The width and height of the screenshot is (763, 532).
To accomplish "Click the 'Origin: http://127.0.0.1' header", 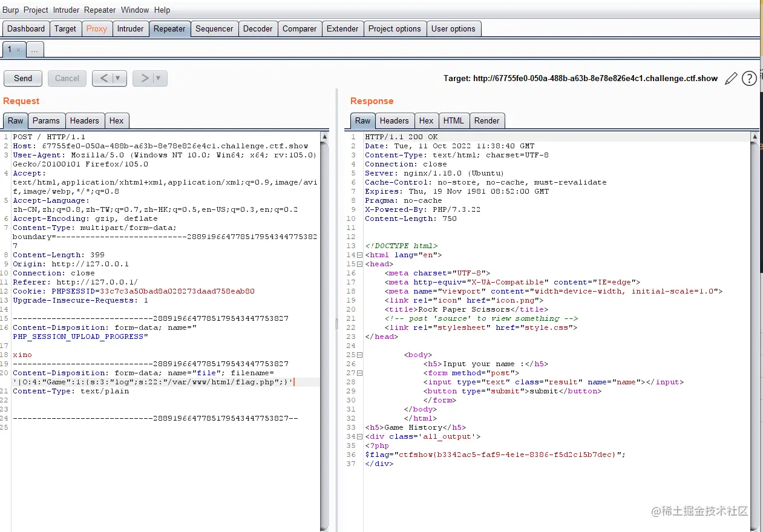I will 71,264.
